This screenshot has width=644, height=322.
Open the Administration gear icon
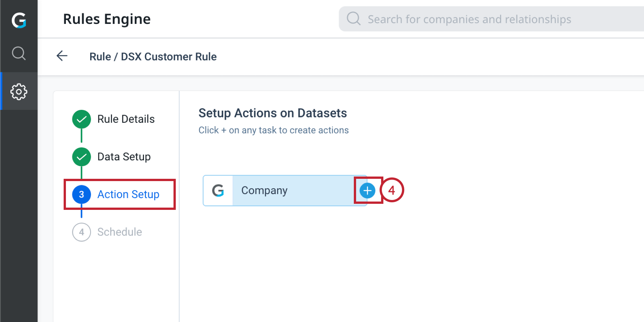click(x=19, y=92)
